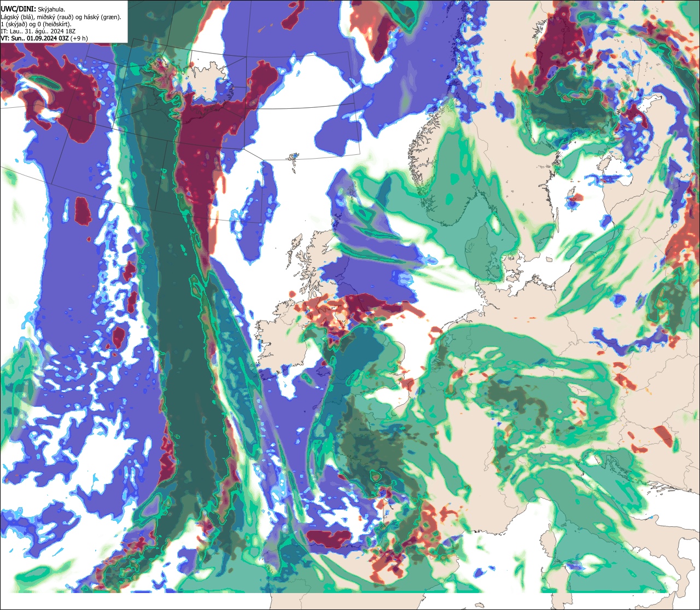Click the word 'Skýjahula.' in the legend

point(52,9)
